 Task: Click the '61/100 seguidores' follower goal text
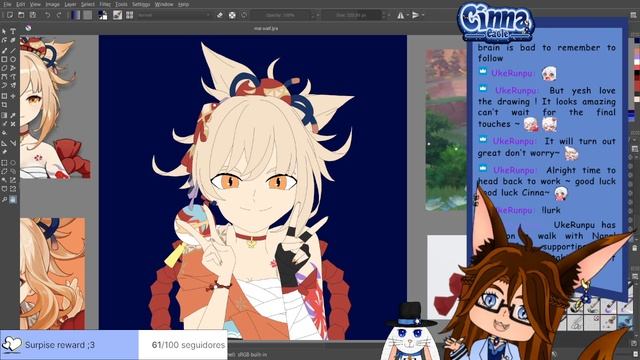188,345
